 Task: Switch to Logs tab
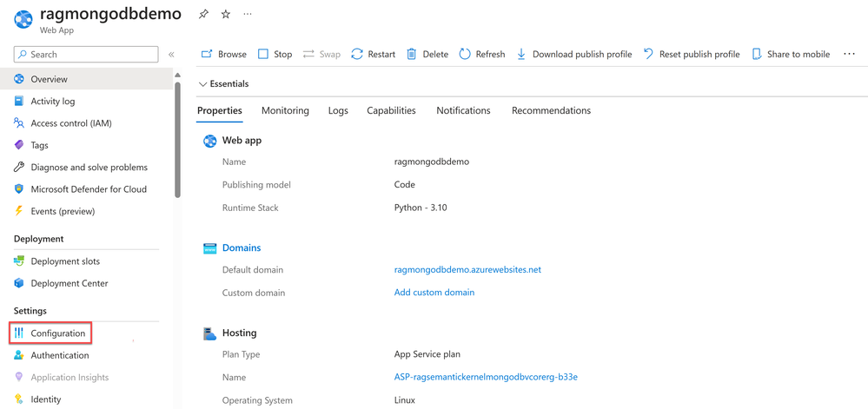pos(338,110)
